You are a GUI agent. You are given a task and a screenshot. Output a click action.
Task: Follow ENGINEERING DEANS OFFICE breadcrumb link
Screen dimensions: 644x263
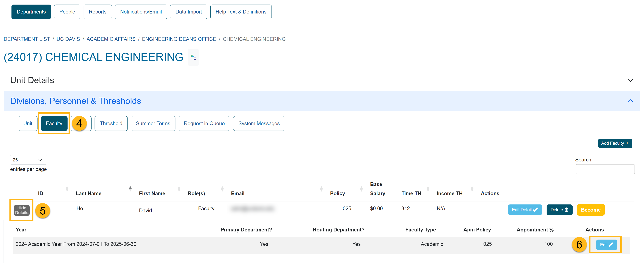(x=179, y=39)
